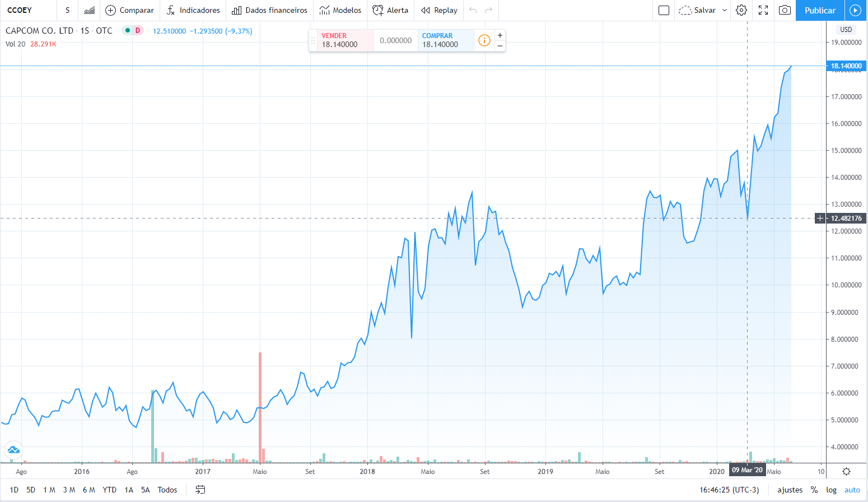
Task: Edit the CCOEY symbol field
Action: click(x=28, y=10)
